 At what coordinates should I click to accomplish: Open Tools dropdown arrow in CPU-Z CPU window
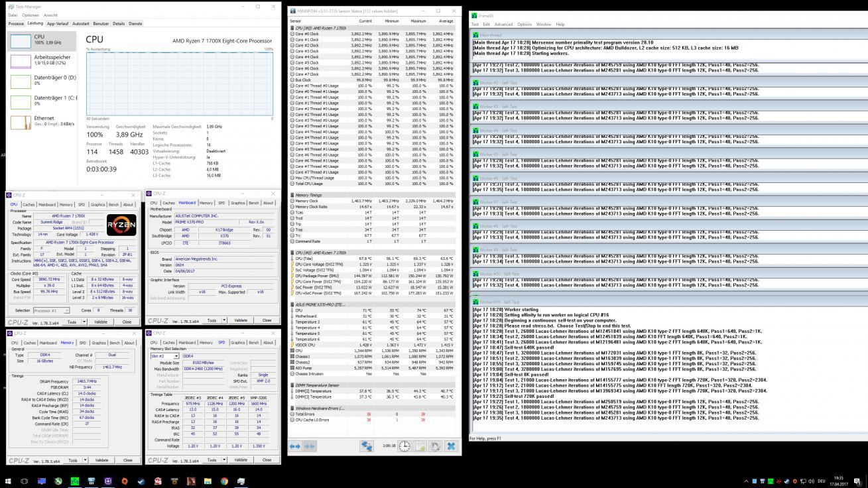click(x=84, y=322)
